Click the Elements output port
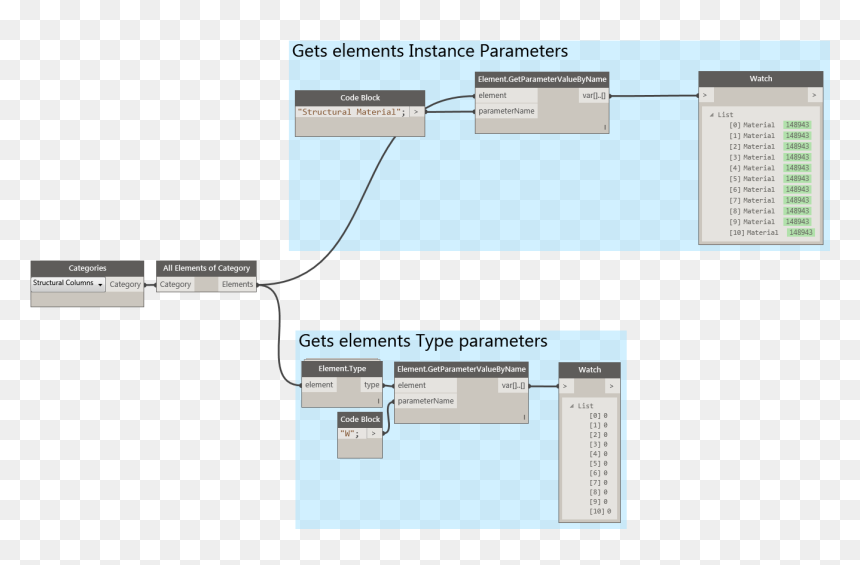This screenshot has height=565, width=860. (x=237, y=284)
